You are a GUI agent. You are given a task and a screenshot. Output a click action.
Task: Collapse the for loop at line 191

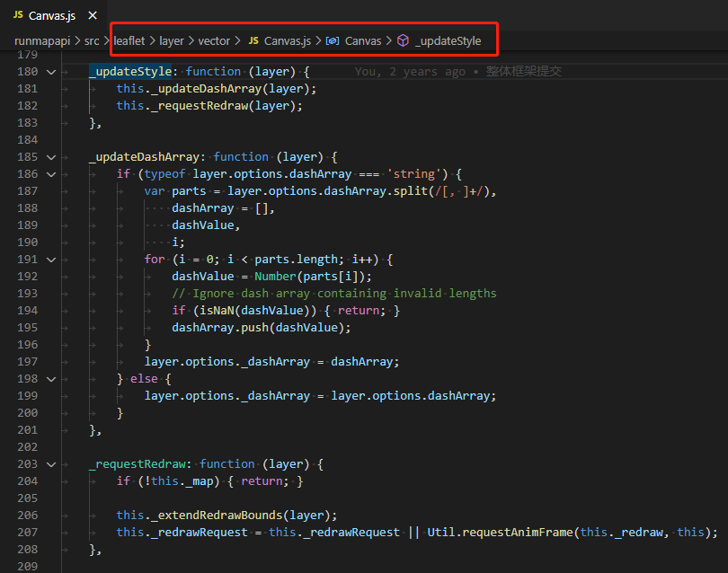pyautogui.click(x=51, y=259)
